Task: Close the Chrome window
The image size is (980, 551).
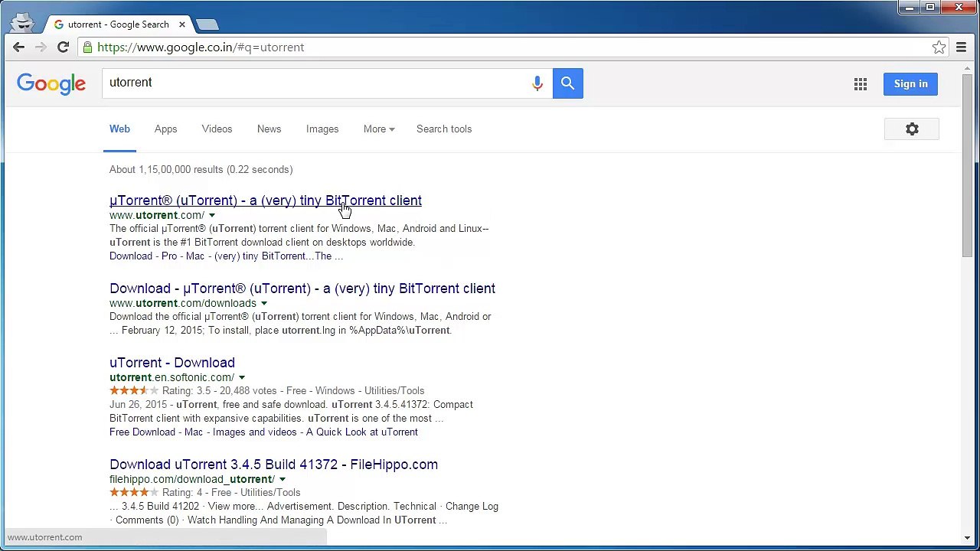Action: point(958,8)
